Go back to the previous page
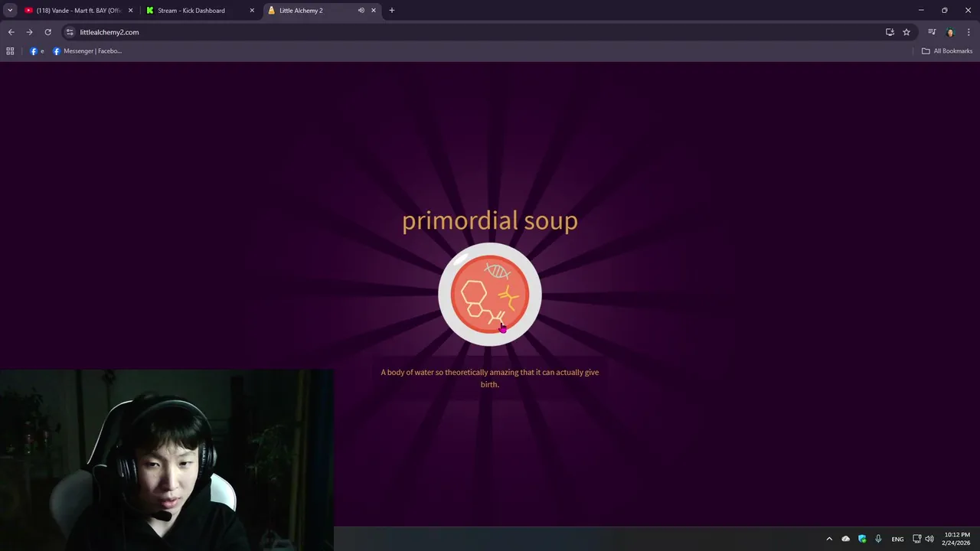 (x=11, y=32)
